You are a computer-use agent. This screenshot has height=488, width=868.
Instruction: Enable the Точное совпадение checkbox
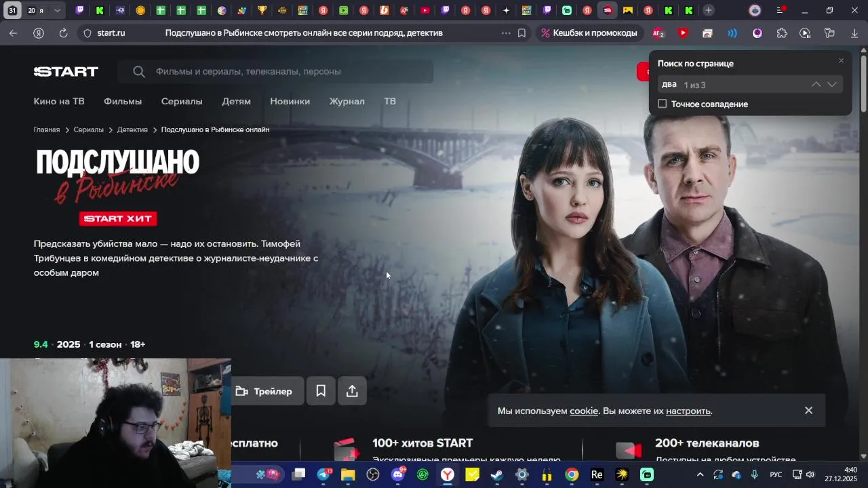click(x=663, y=104)
